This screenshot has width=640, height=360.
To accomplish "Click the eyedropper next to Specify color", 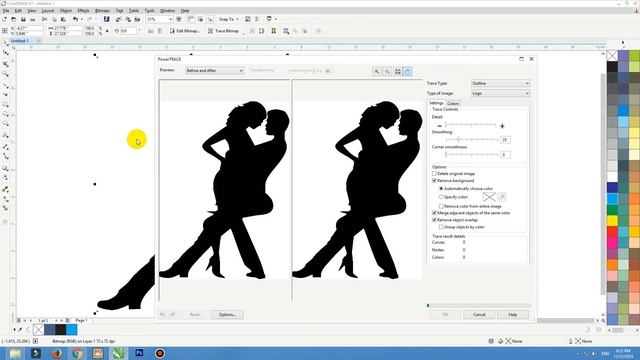I will [x=502, y=197].
